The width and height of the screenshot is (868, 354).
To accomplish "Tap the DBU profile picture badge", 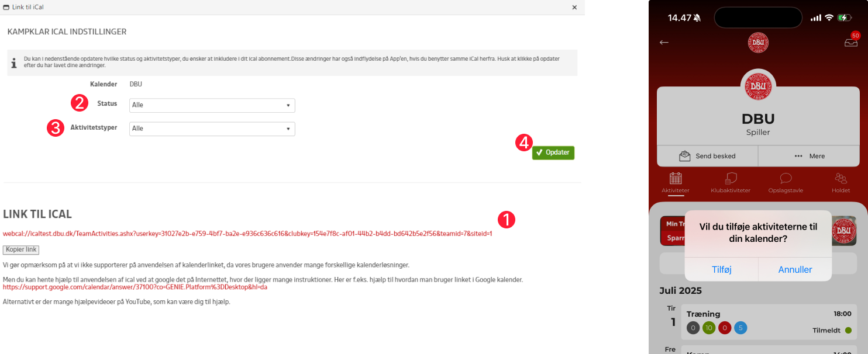I will tap(758, 86).
